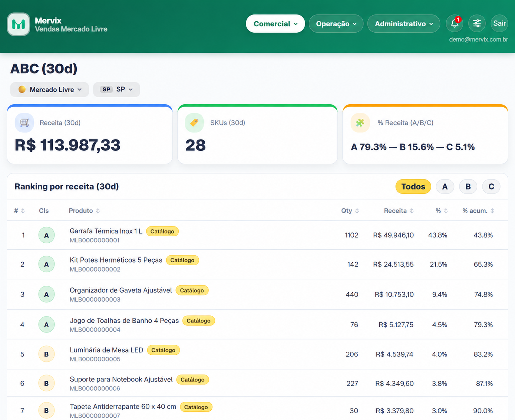Image resolution: width=515 pixels, height=420 pixels.
Task: Open the Mercado Livre marketplace selector
Action: 50,89
